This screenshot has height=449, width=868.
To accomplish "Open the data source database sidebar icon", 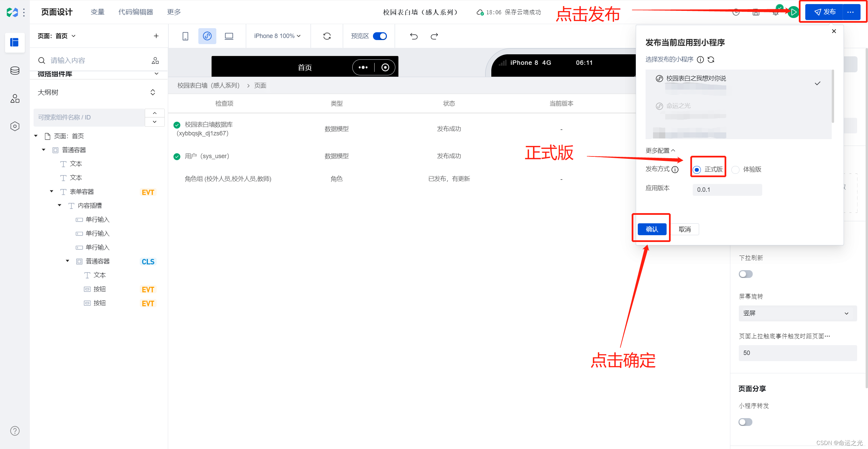I will click(x=15, y=71).
